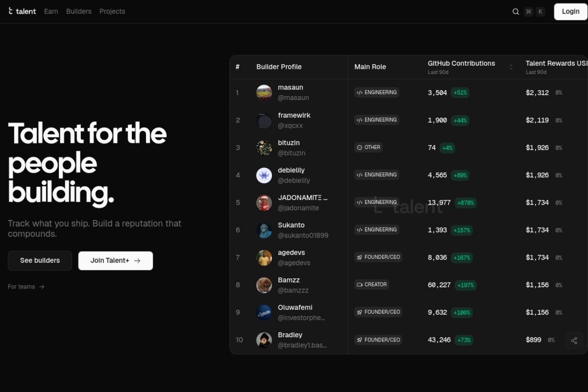Click Bradley's profile avatar

click(x=264, y=340)
